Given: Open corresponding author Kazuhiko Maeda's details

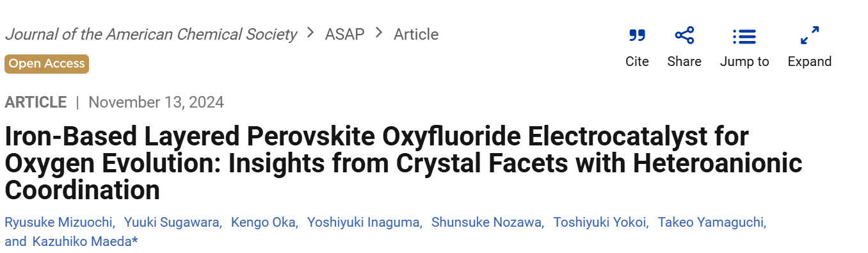Looking at the screenshot, I should point(84,241).
